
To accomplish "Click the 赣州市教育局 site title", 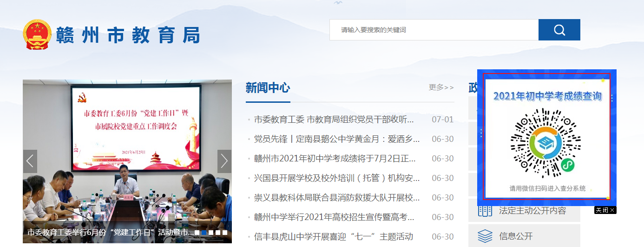I will pyautogui.click(x=128, y=35).
